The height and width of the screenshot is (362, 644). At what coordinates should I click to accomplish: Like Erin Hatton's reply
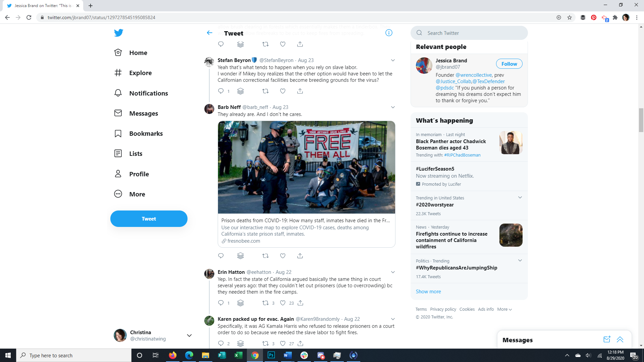pos(283,303)
